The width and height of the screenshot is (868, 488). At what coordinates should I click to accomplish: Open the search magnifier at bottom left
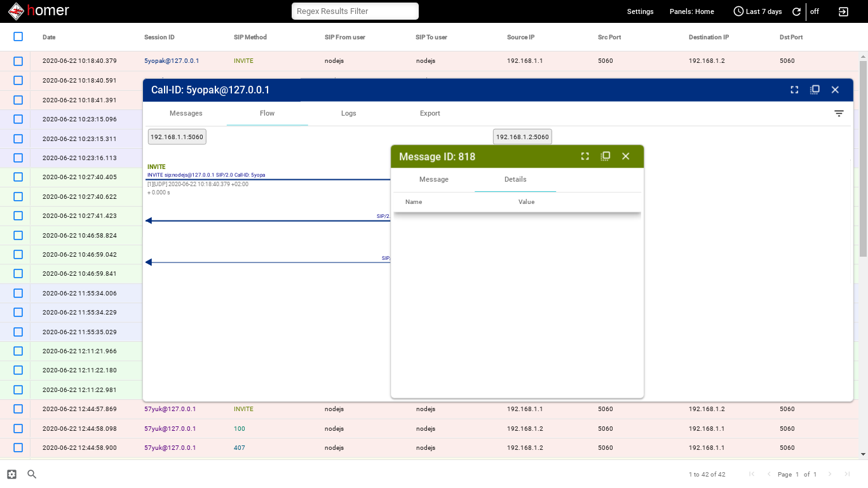point(31,474)
